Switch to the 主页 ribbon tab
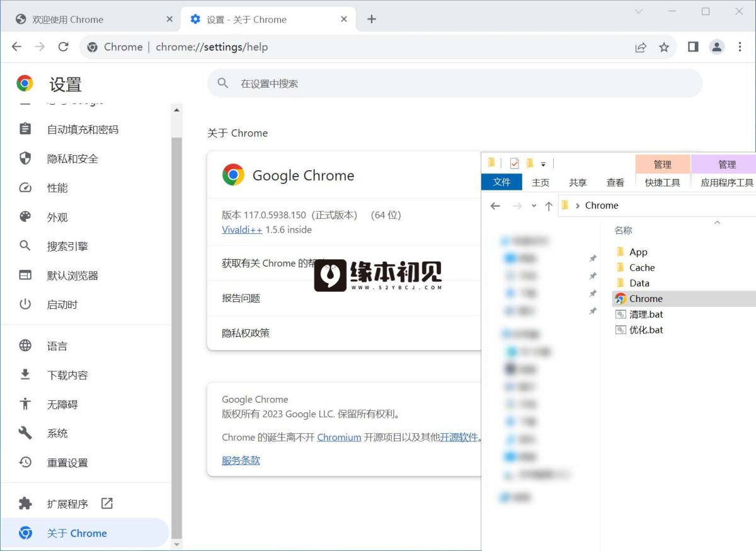The image size is (756, 551). [x=541, y=182]
